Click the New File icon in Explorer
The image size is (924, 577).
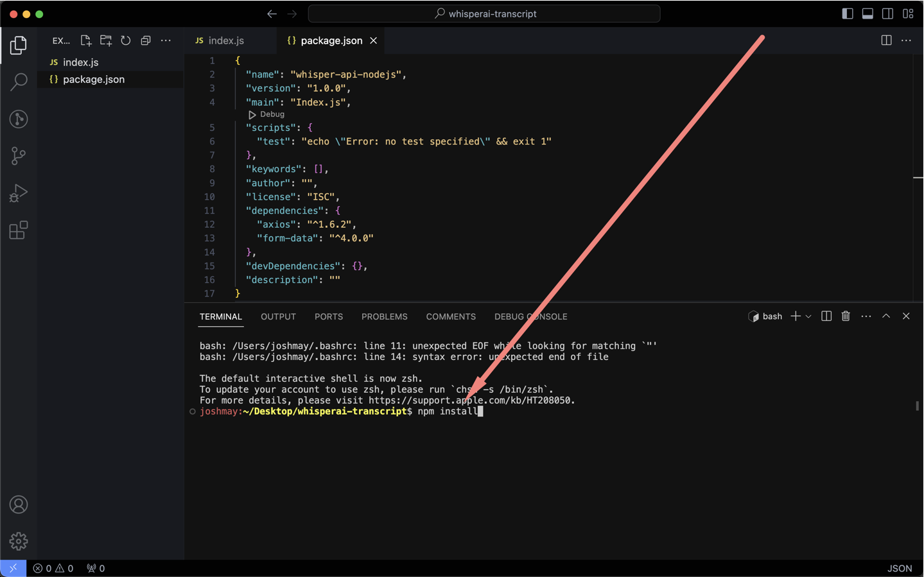tap(86, 40)
